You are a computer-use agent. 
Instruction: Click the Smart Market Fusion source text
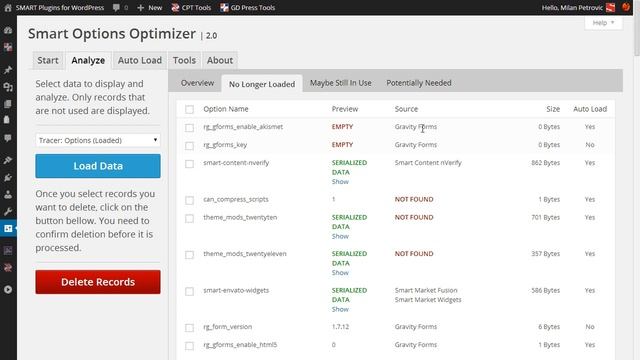tap(426, 290)
